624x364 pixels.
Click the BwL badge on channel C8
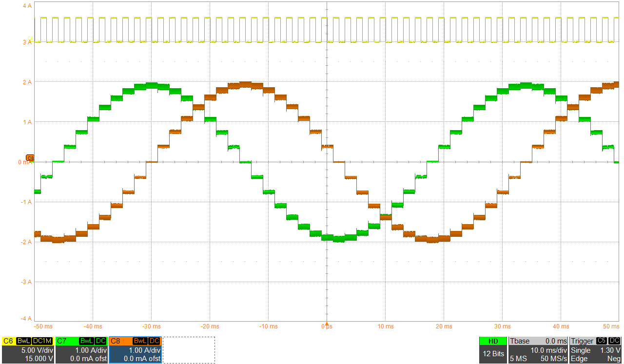click(x=140, y=341)
